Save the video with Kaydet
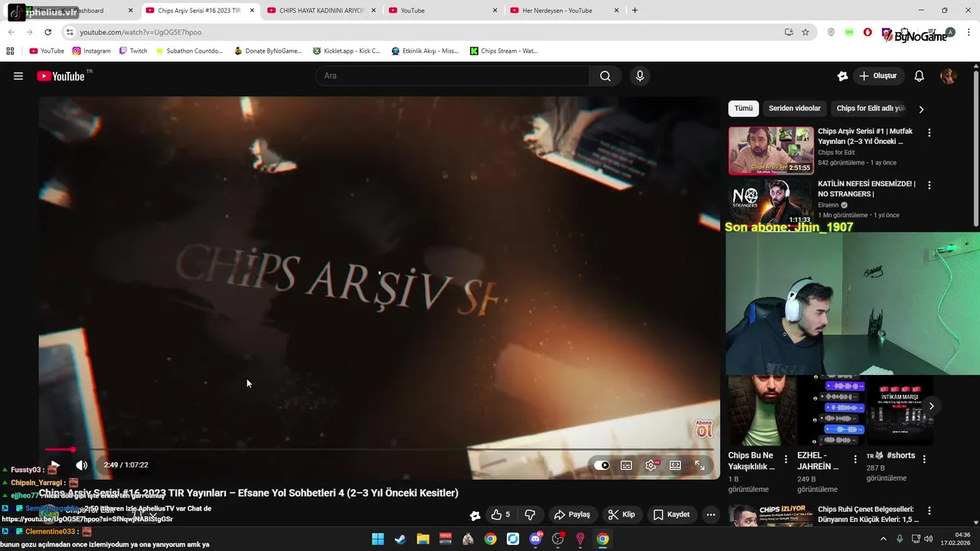 671,514
